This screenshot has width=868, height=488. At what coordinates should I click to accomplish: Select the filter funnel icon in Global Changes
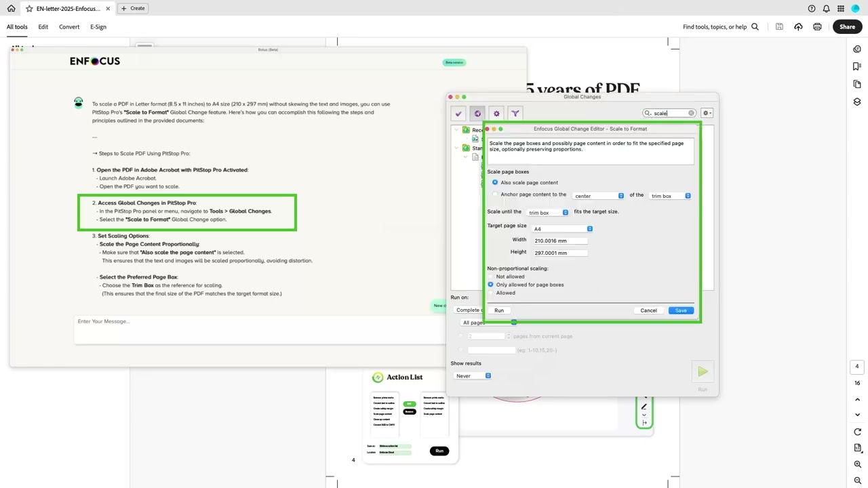coord(515,114)
